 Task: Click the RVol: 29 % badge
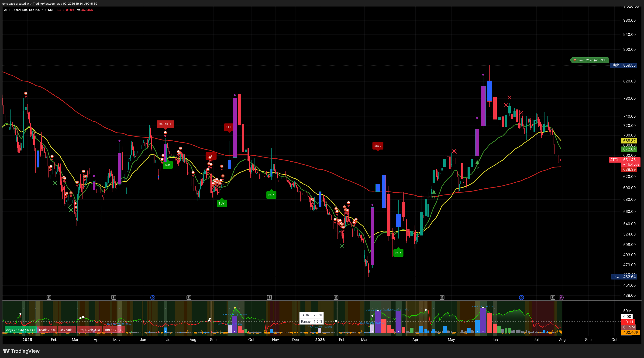click(47, 330)
